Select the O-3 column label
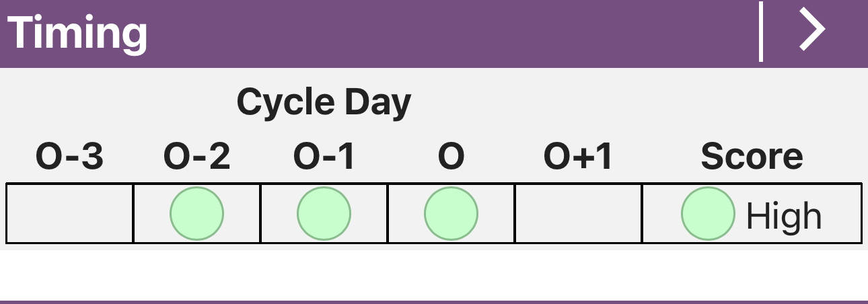Screen dimensions: 868x304 tap(70, 157)
